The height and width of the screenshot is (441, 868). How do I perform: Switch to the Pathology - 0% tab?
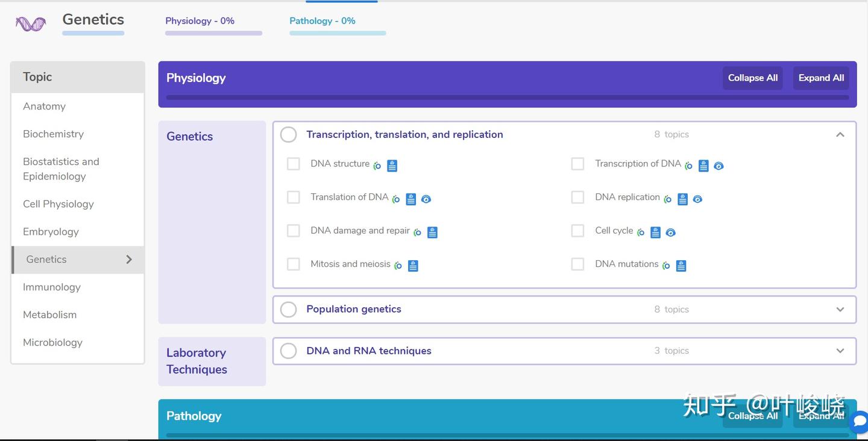point(322,21)
